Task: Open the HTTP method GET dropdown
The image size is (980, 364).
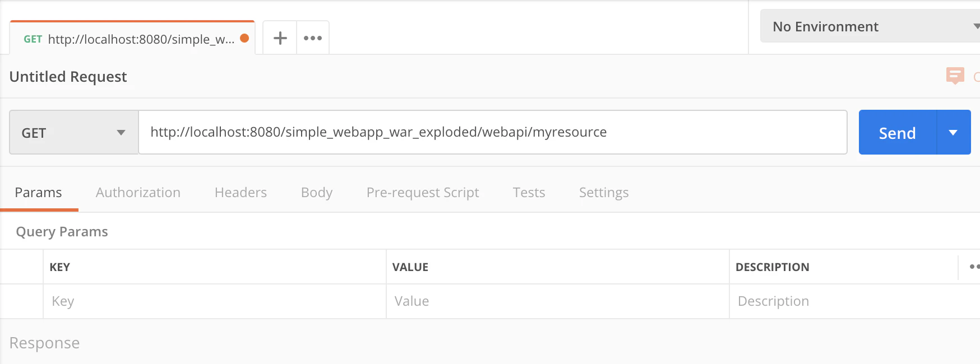Action: [x=74, y=132]
